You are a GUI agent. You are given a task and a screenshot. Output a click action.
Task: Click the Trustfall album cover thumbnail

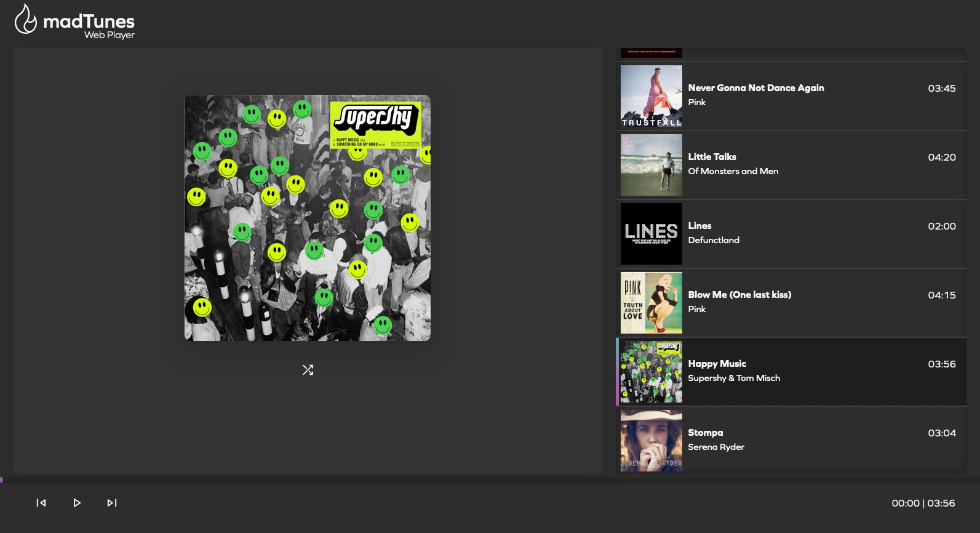coord(651,96)
